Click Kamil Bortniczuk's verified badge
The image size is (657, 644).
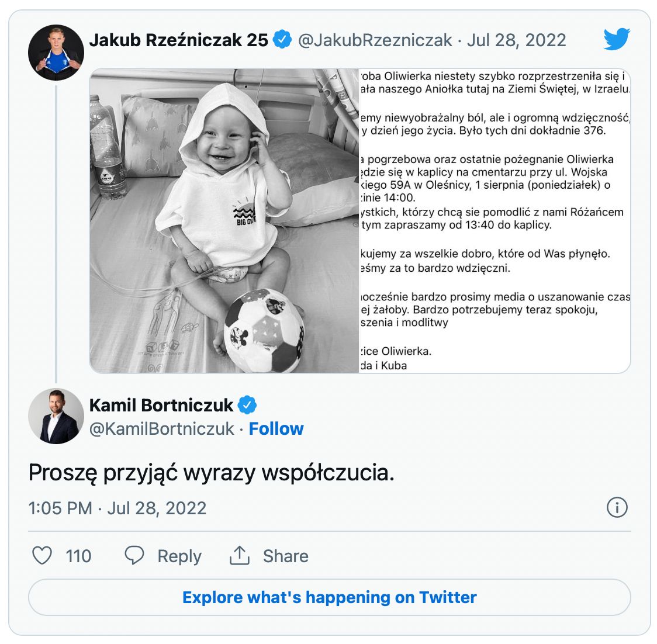pyautogui.click(x=247, y=405)
